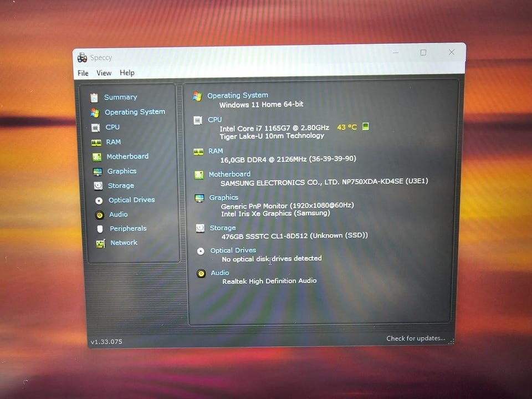Click the Motherboard icon in summary panel
Viewport: 532px width, 399px height.
point(199,175)
